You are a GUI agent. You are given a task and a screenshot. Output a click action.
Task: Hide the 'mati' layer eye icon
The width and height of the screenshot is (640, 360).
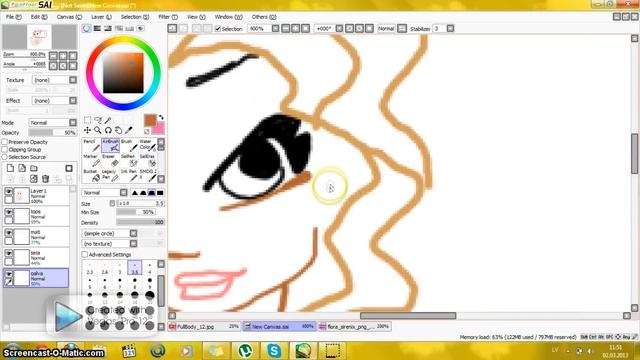coord(9,233)
